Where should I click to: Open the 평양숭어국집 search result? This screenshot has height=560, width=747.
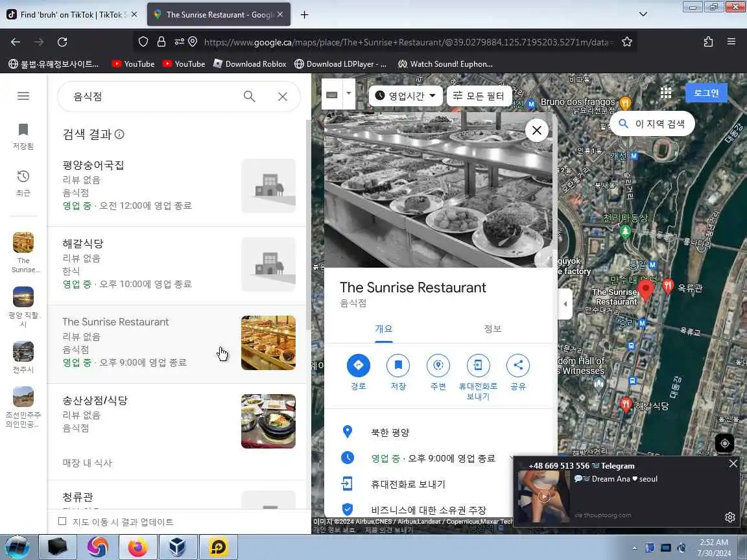click(x=176, y=186)
